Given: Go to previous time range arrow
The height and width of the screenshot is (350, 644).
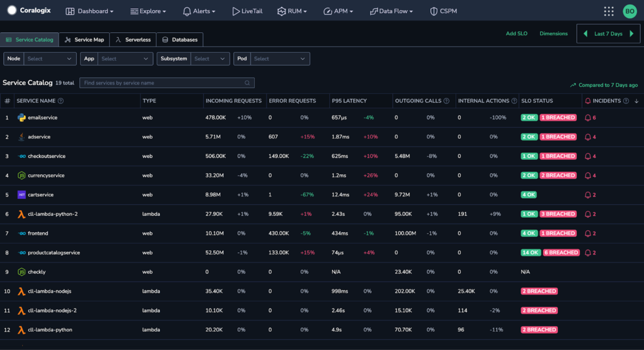Looking at the screenshot, I should coord(586,34).
